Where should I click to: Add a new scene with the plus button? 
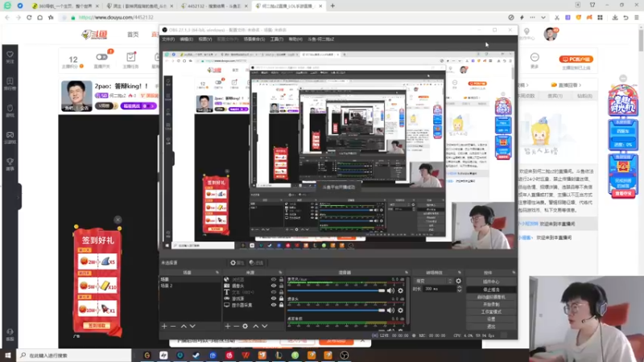pyautogui.click(x=164, y=327)
